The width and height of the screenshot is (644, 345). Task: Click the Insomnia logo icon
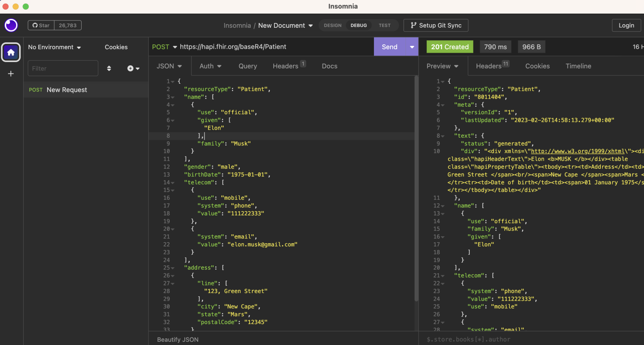tap(11, 25)
